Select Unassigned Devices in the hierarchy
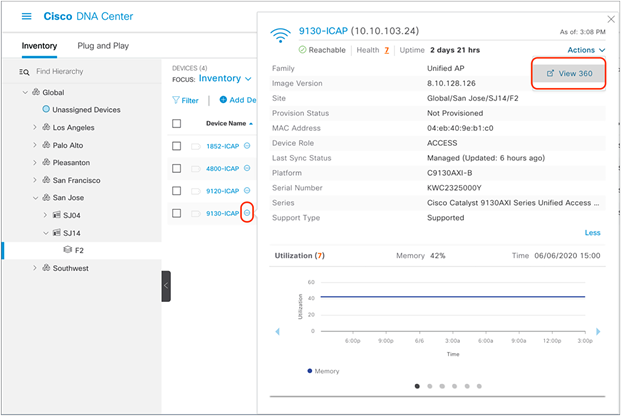This screenshot has height=416, width=621. [x=86, y=110]
